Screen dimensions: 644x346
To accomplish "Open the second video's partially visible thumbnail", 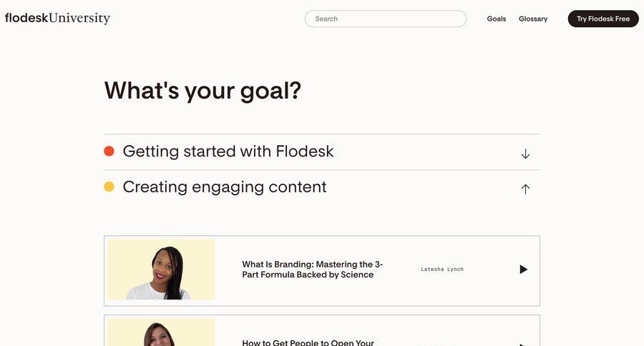I will coord(162,332).
